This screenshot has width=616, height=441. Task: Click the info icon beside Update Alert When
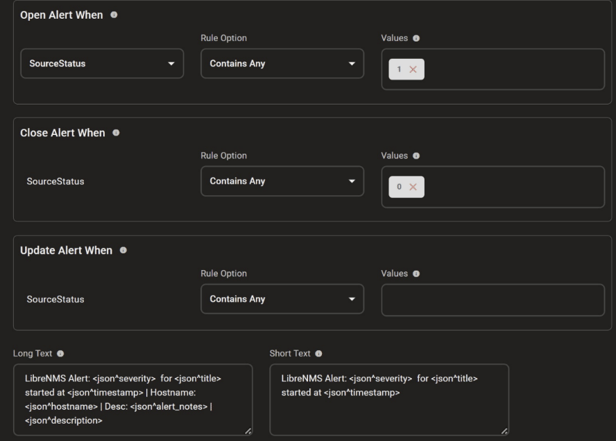click(x=123, y=250)
